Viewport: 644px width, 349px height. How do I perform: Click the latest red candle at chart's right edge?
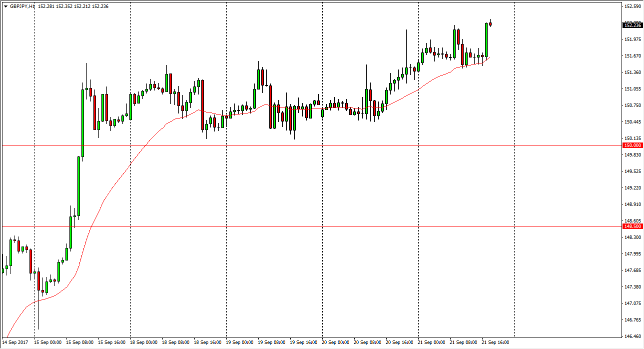coord(491,24)
